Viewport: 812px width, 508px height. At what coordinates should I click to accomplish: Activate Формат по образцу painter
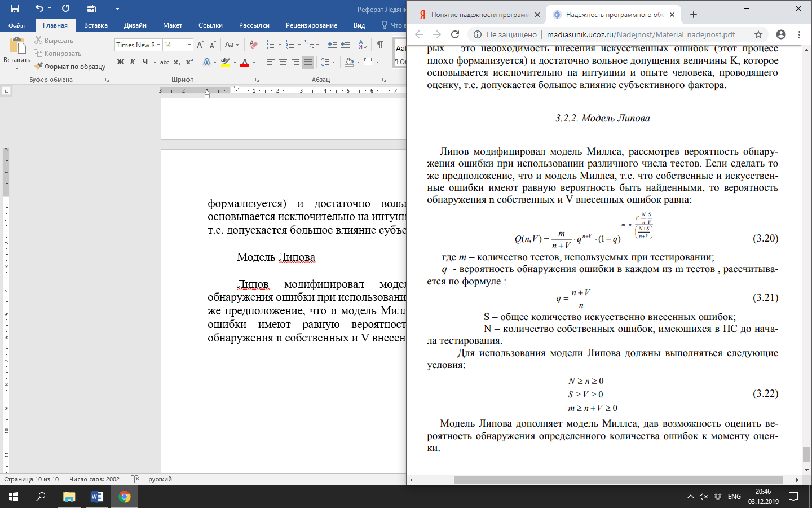point(70,67)
